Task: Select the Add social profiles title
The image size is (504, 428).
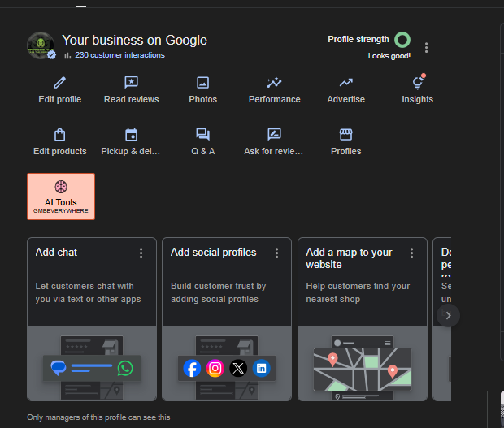Action: point(214,253)
